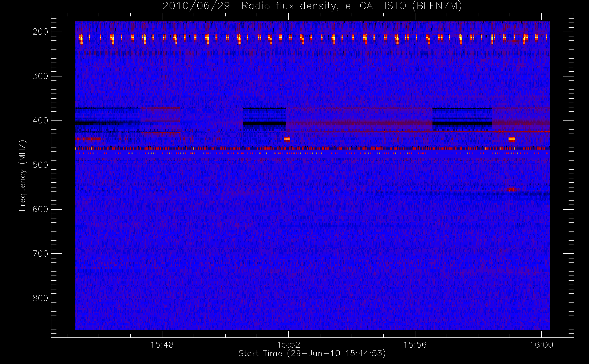
Task: Click the '700' frequency axis label
Action: 40,254
